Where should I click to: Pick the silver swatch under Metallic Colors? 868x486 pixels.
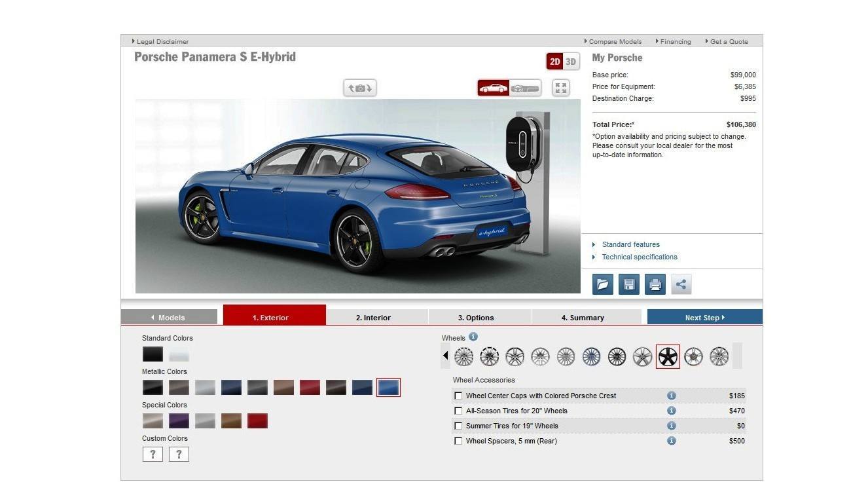coord(205,388)
